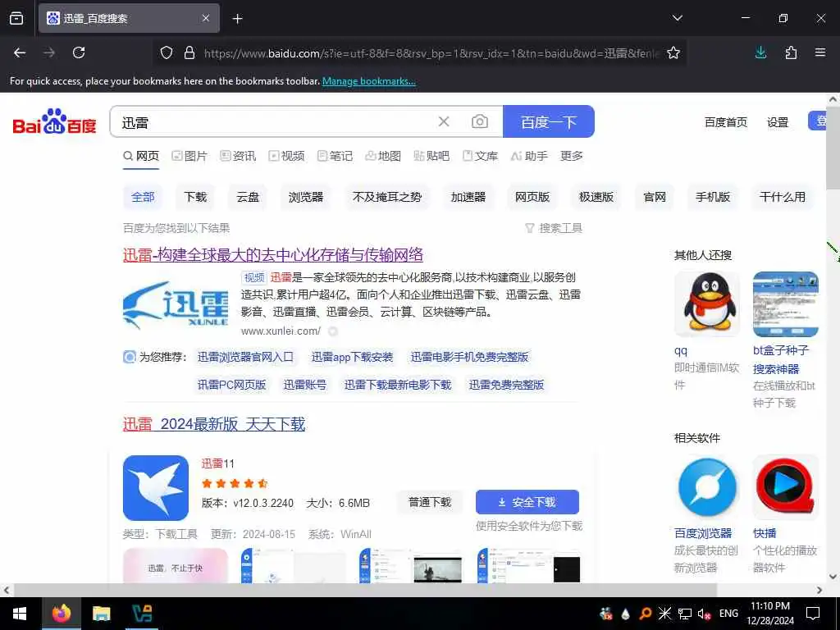Click the 百度浏览器 compass icon
Viewport: 840px width, 630px height.
pos(706,487)
